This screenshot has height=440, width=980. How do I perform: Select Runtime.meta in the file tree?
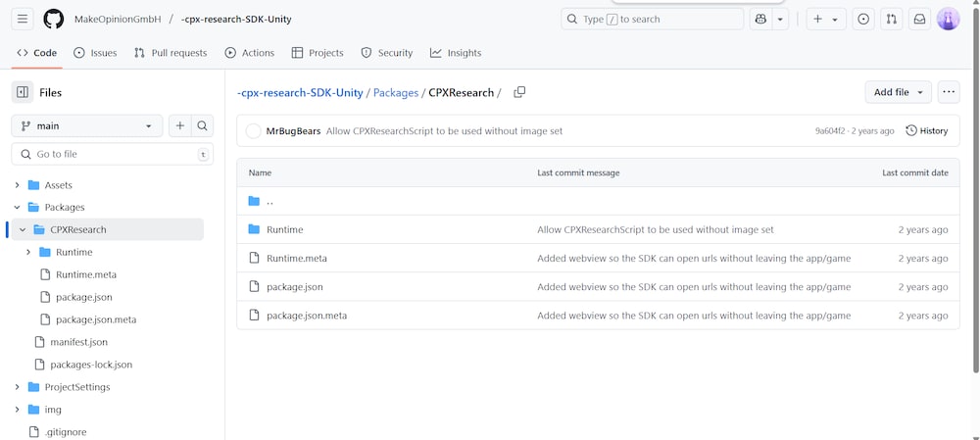coord(86,274)
